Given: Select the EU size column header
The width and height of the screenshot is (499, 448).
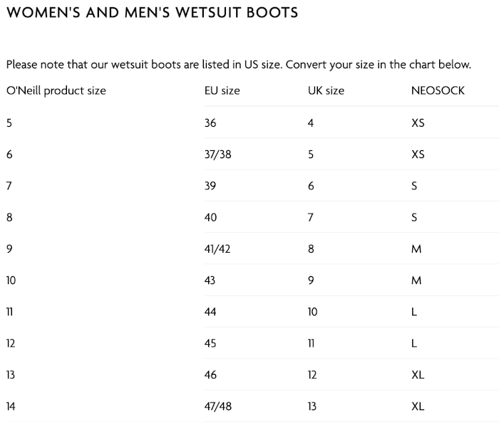Looking at the screenshot, I should (x=222, y=90).
